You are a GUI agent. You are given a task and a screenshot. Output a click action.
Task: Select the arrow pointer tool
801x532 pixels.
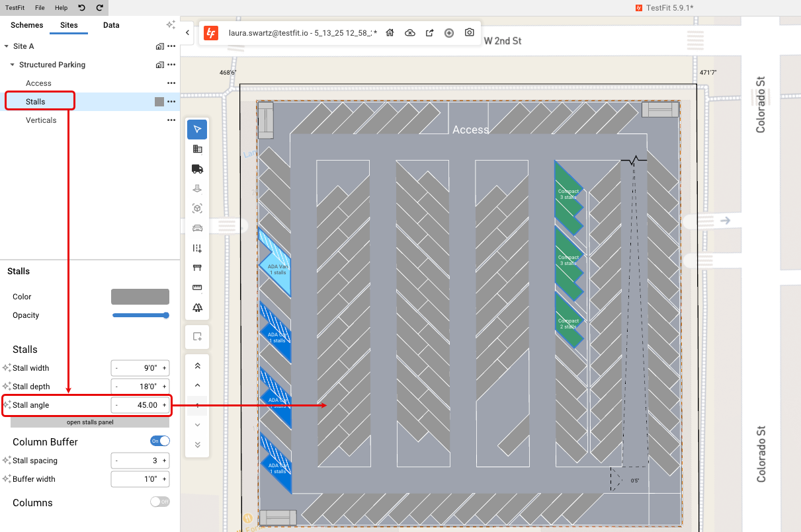coord(197,130)
